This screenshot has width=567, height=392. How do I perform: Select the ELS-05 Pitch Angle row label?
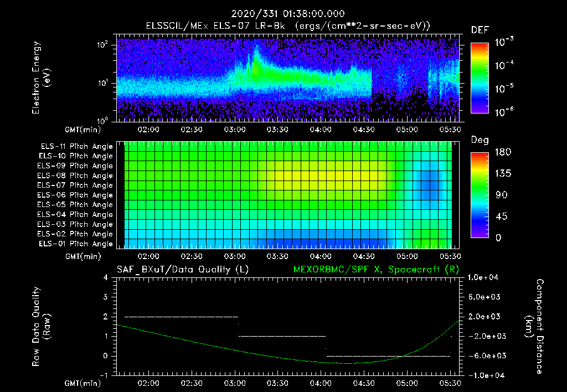coord(75,205)
